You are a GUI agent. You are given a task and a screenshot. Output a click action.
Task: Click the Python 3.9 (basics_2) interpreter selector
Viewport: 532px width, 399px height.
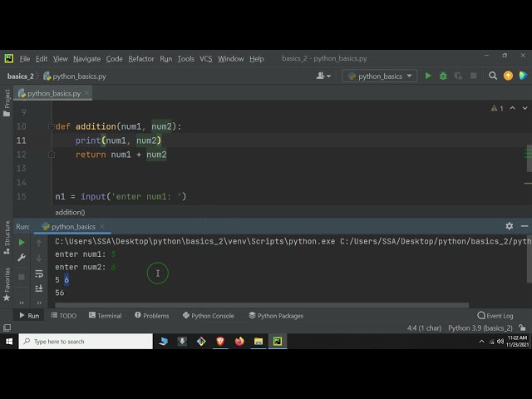click(480, 328)
